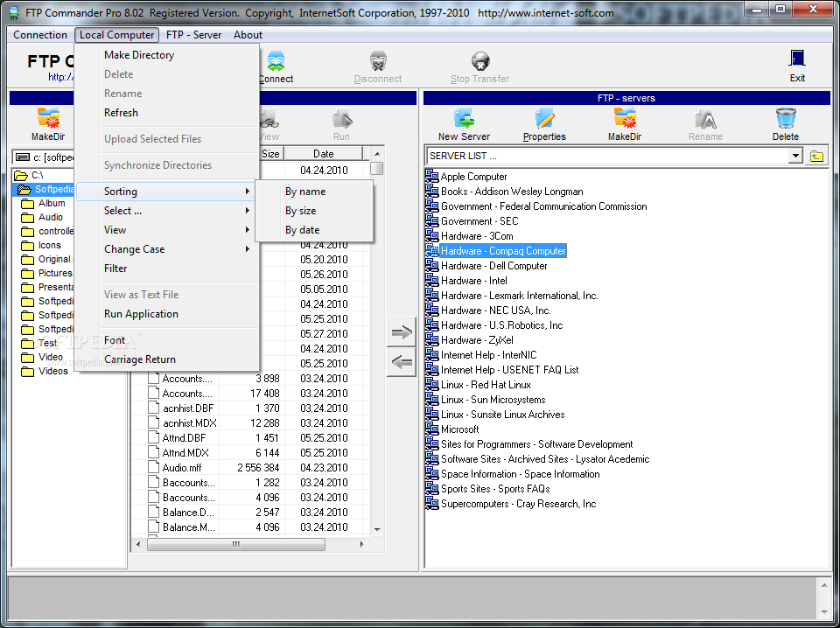The width and height of the screenshot is (840, 628).
Task: Click the Rename icon in servers panel
Action: point(705,118)
